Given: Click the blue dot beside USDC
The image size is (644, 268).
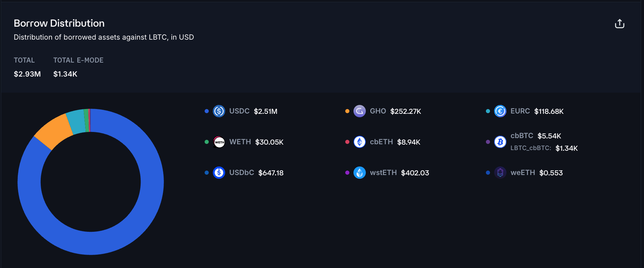Looking at the screenshot, I should click(207, 111).
